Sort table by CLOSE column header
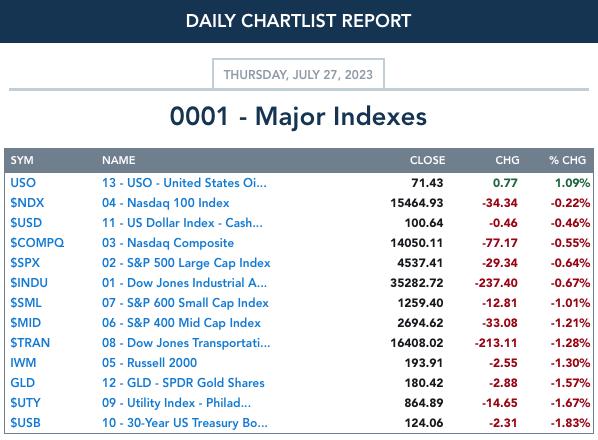 click(x=427, y=160)
